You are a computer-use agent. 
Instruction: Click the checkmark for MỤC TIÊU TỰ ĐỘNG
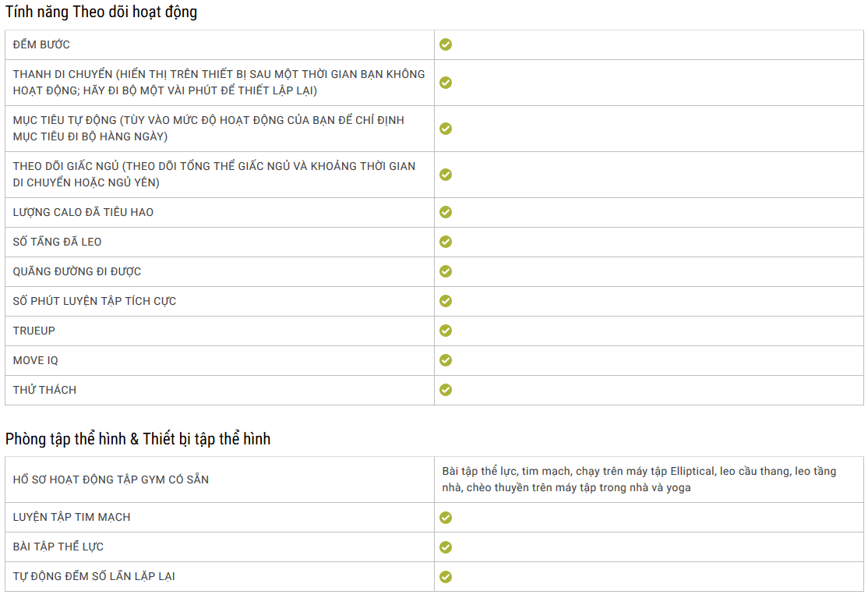pos(446,129)
